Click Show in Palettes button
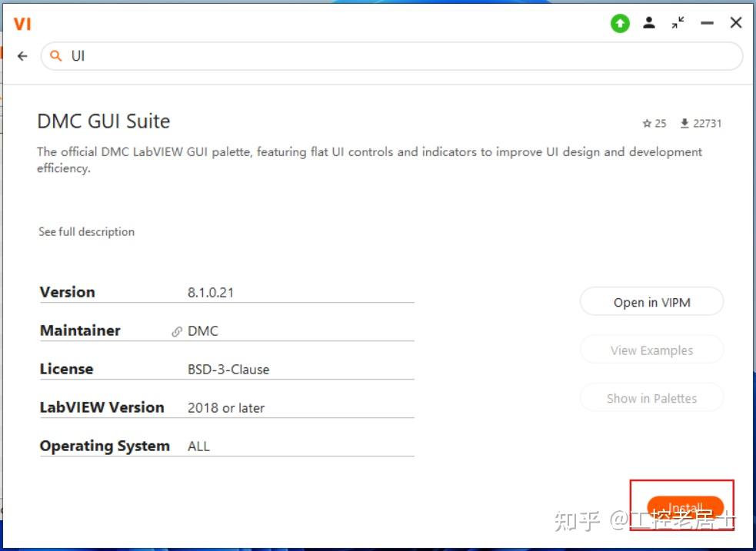Viewport: 756px width, 551px height. tap(651, 398)
